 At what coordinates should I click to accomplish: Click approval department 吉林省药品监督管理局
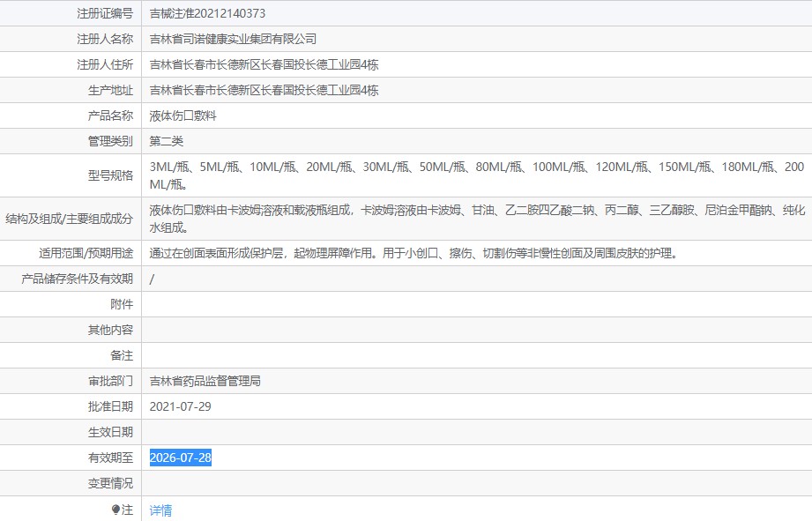[205, 381]
